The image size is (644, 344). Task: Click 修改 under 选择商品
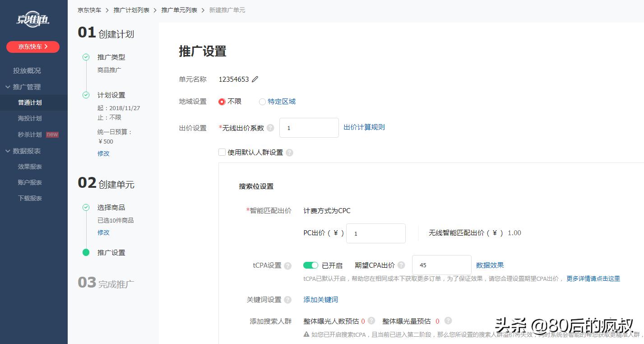tap(103, 232)
